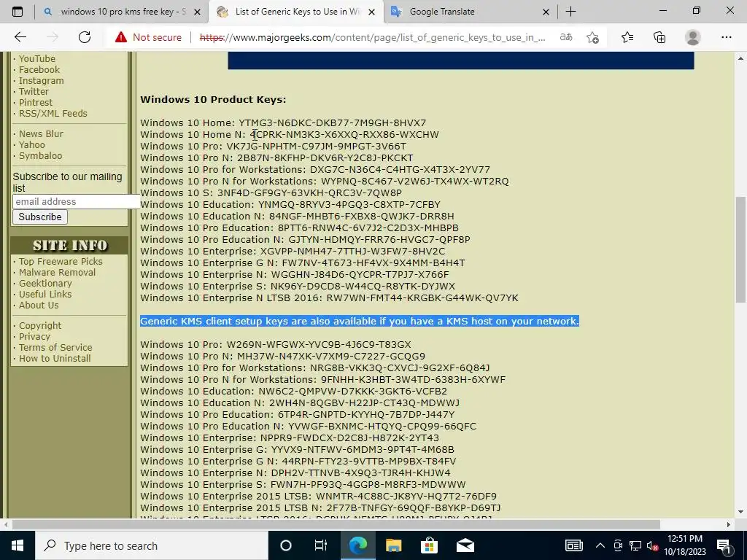Open the browser profile avatar
747x560 pixels.
point(693,37)
